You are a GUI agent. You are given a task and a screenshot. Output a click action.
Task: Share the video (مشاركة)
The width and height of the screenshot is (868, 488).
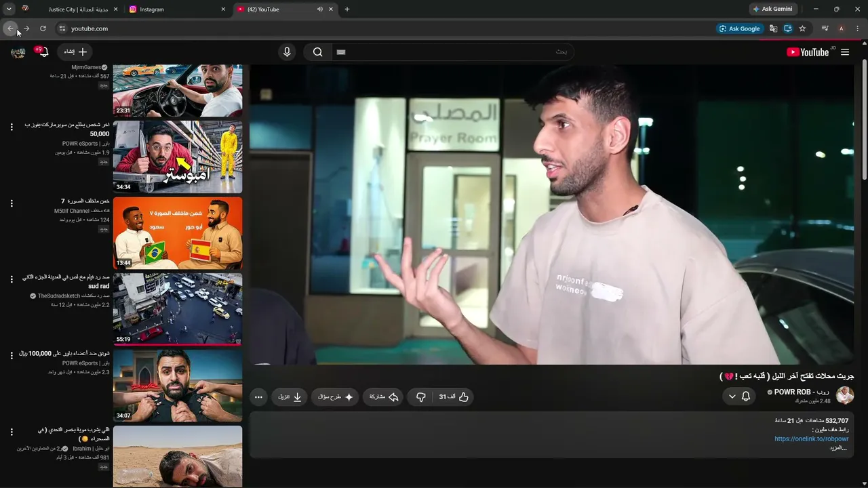click(x=384, y=397)
